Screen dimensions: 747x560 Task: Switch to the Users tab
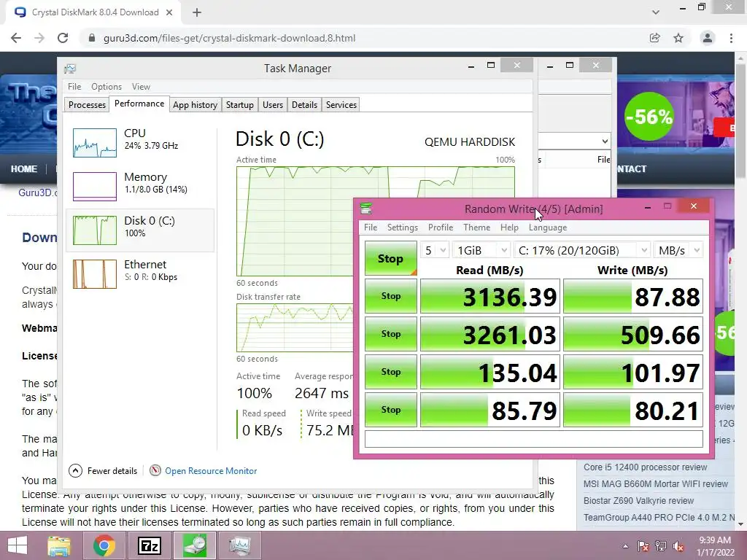(273, 105)
